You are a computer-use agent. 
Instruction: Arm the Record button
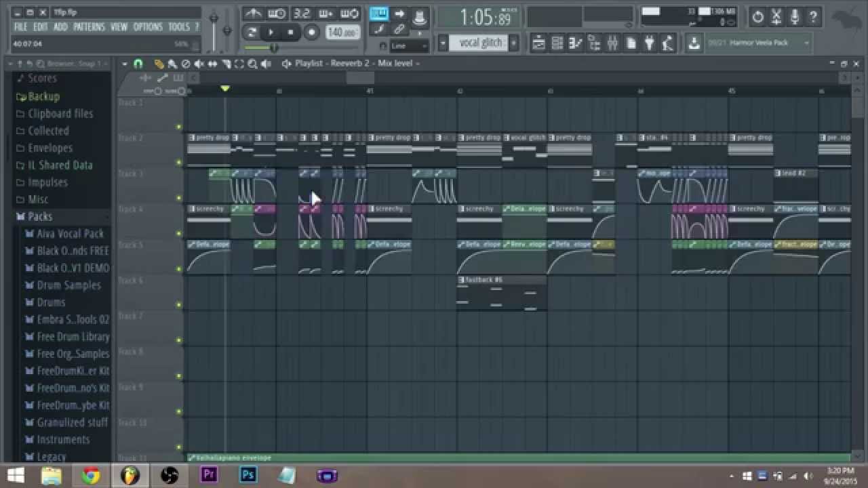(x=312, y=32)
